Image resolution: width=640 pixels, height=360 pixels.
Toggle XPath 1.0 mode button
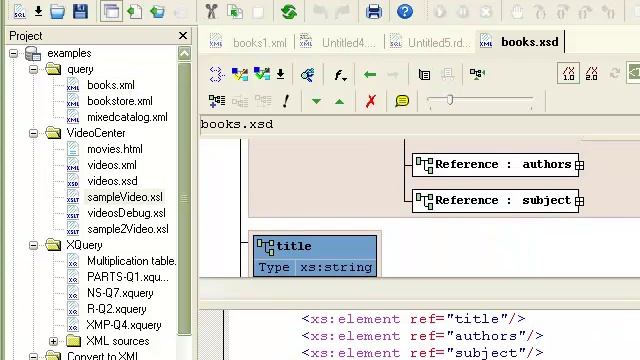(x=569, y=74)
